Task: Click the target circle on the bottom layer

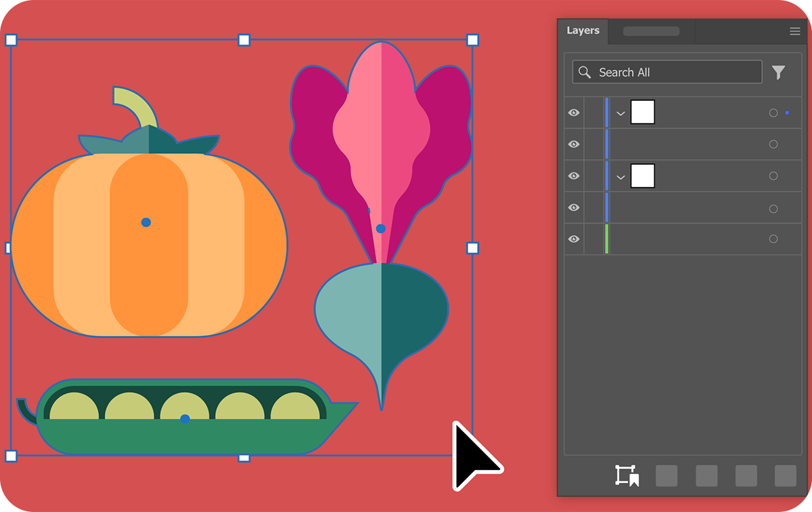Action: [x=773, y=238]
